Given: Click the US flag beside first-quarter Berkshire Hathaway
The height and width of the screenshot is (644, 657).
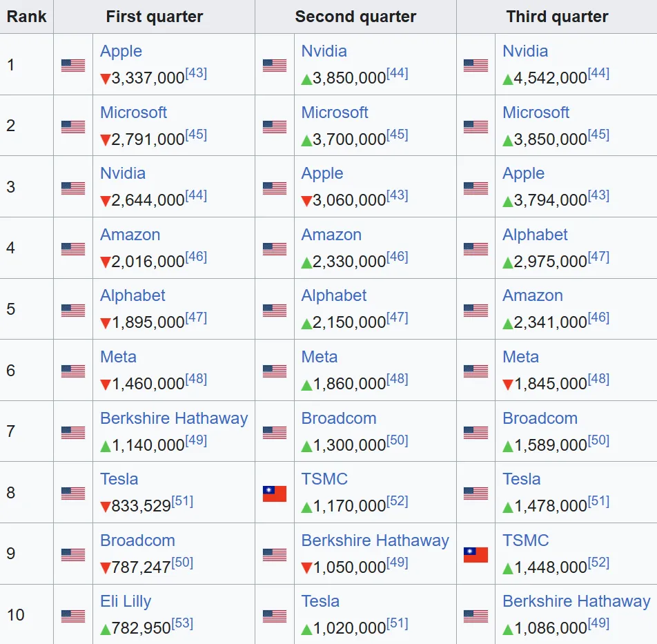Looking at the screenshot, I should coord(73,432).
